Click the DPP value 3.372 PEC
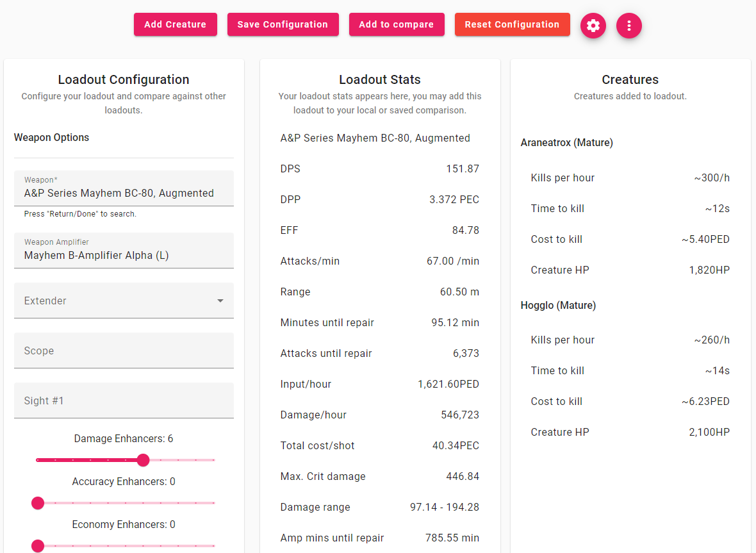756x553 pixels. (454, 199)
